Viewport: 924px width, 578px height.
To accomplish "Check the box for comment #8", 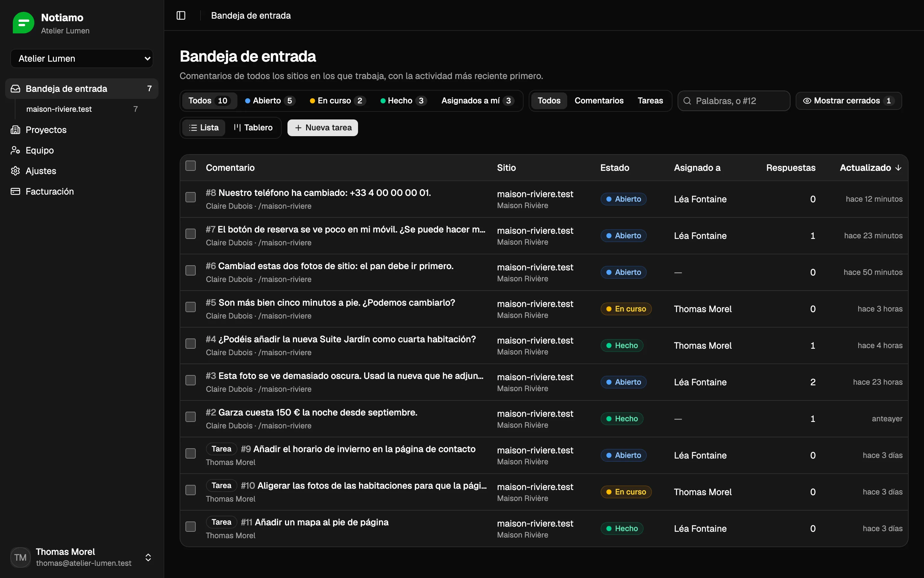I will coord(191,197).
